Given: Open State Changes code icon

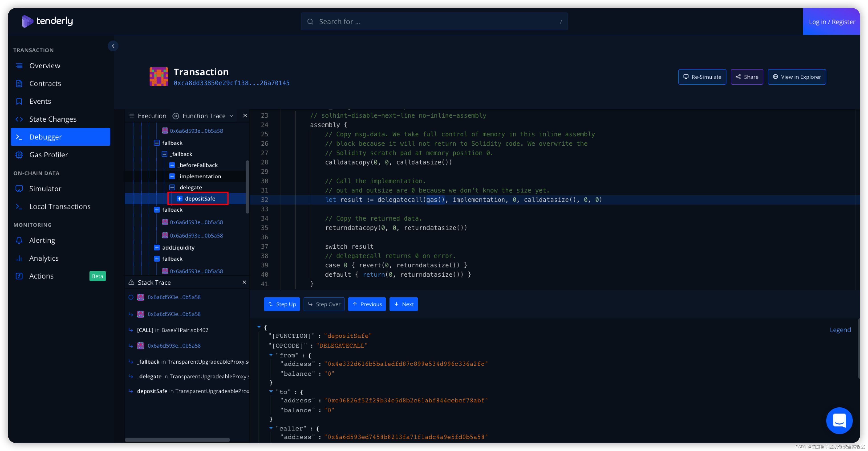Looking at the screenshot, I should (19, 119).
